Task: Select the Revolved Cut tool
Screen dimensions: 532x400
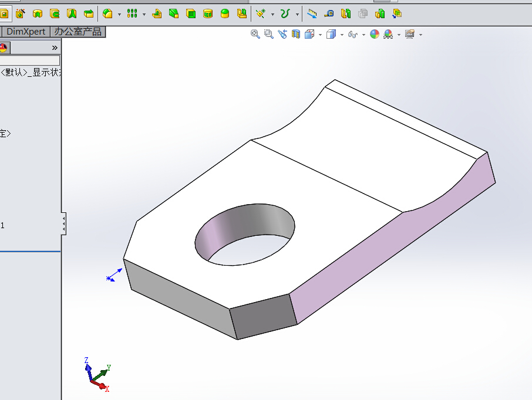Action: [38, 13]
